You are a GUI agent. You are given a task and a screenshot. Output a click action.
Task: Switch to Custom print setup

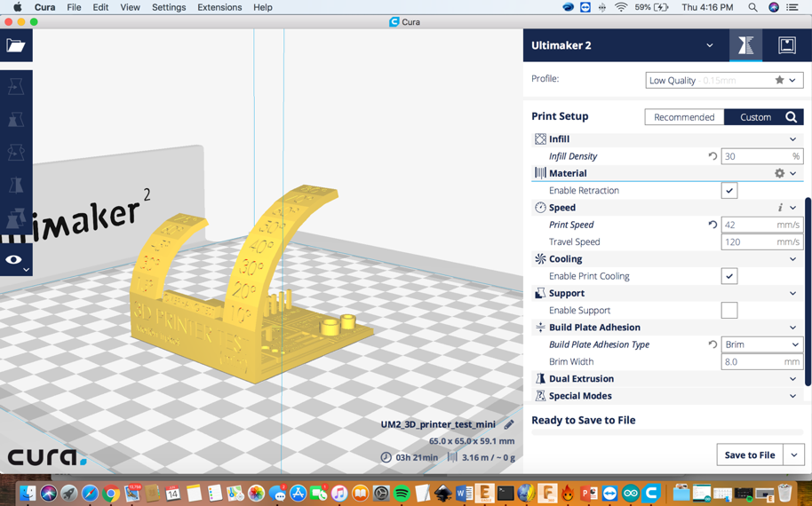point(755,117)
